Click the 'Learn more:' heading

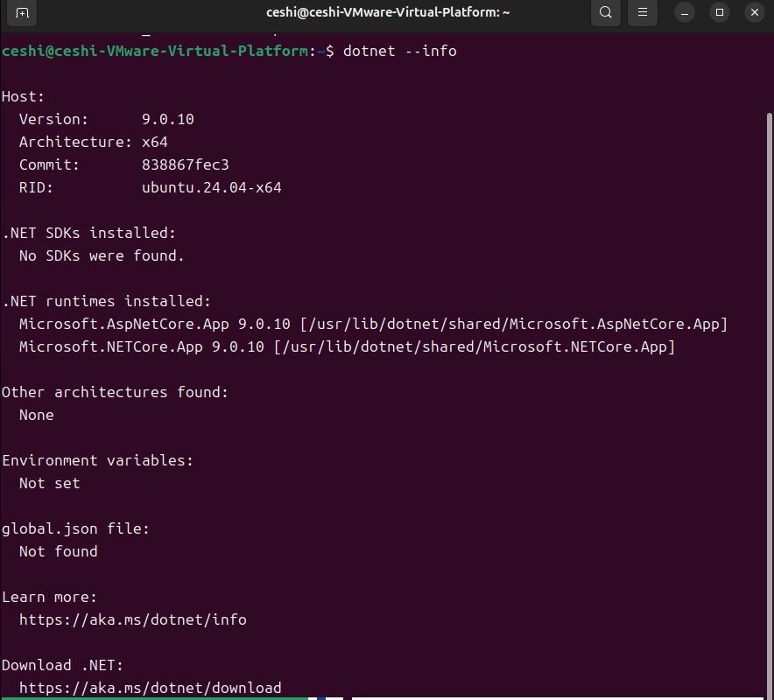coord(49,597)
